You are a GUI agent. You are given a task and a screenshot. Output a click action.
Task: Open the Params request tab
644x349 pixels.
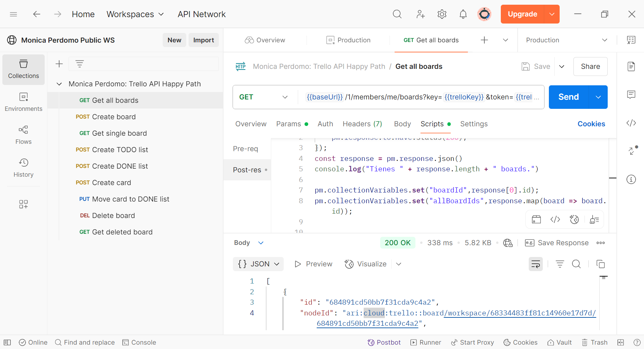click(292, 124)
